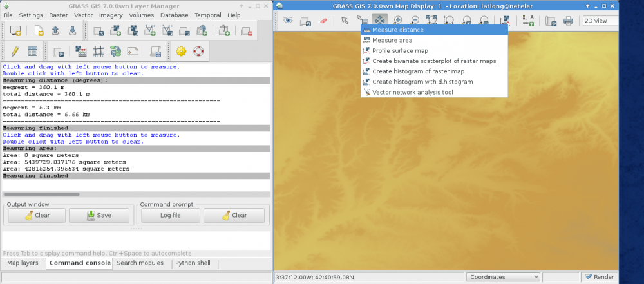644x284 pixels.
Task: Open the File menu
Action: [8, 15]
